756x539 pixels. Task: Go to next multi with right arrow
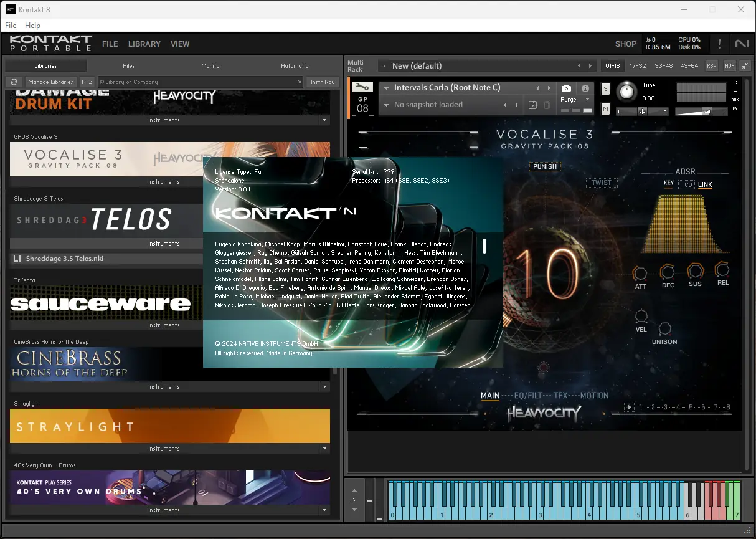point(590,65)
